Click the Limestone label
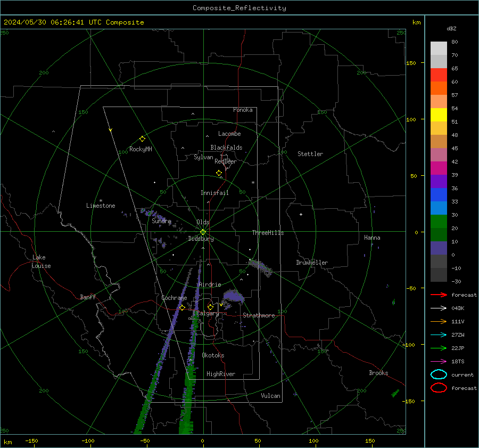 tap(101, 206)
